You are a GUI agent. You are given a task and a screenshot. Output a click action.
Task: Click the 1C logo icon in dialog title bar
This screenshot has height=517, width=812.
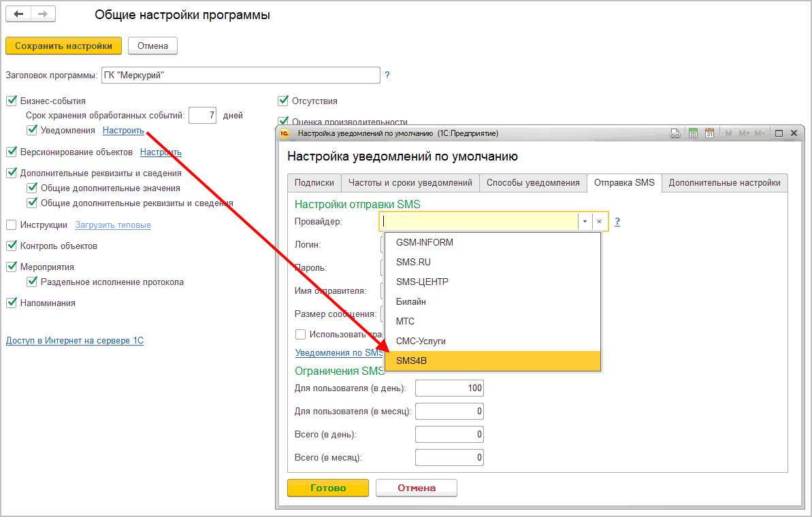click(x=285, y=133)
